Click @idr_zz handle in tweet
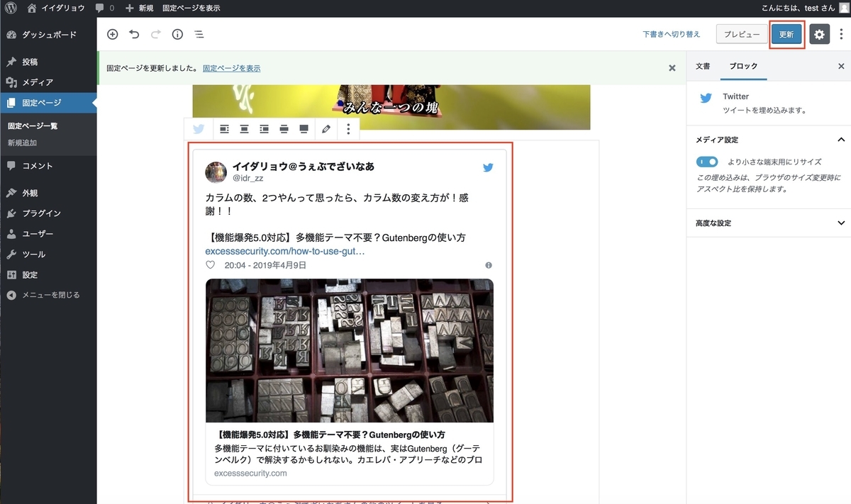 pos(247,179)
